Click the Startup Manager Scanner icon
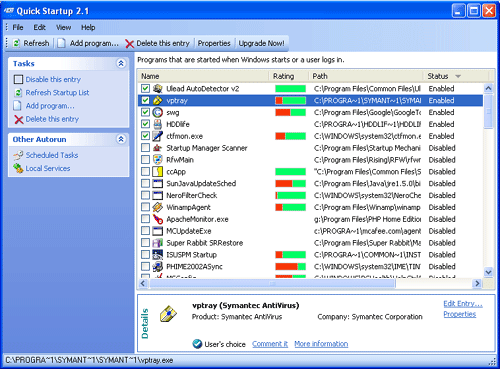 (158, 148)
